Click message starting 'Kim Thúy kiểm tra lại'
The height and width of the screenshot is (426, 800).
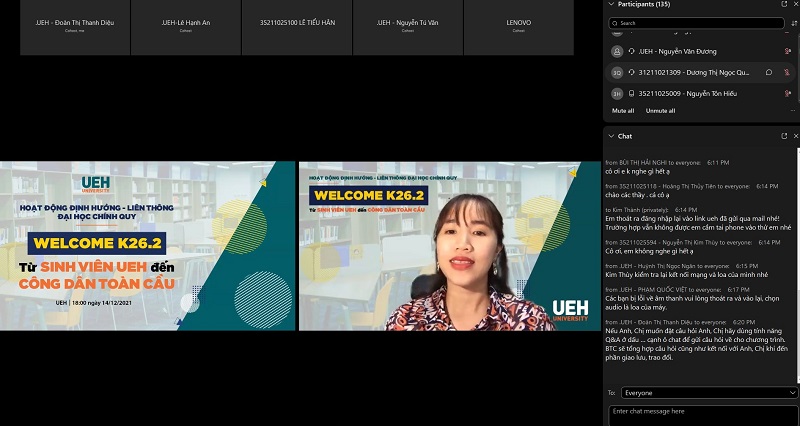(687, 274)
